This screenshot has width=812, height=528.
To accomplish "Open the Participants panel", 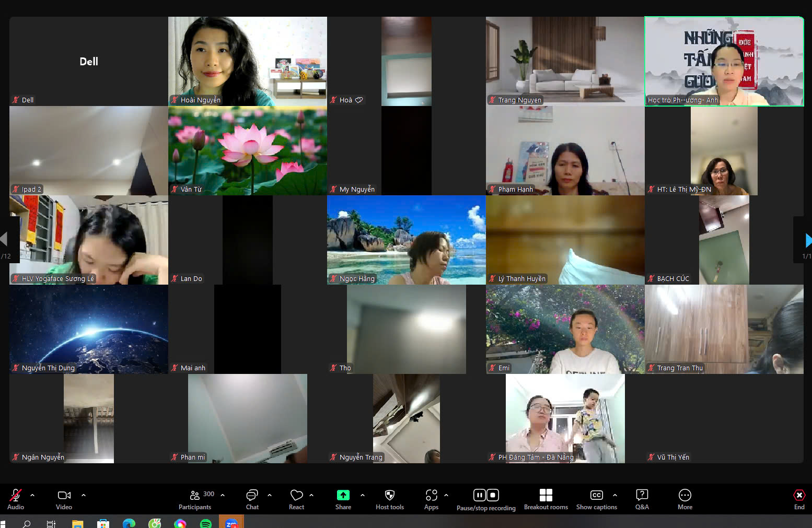I will (195, 499).
